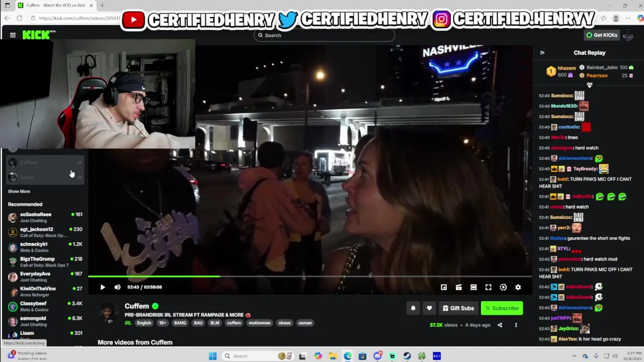Select the BANG tag
This screenshot has width=644, height=362.
tap(180, 323)
